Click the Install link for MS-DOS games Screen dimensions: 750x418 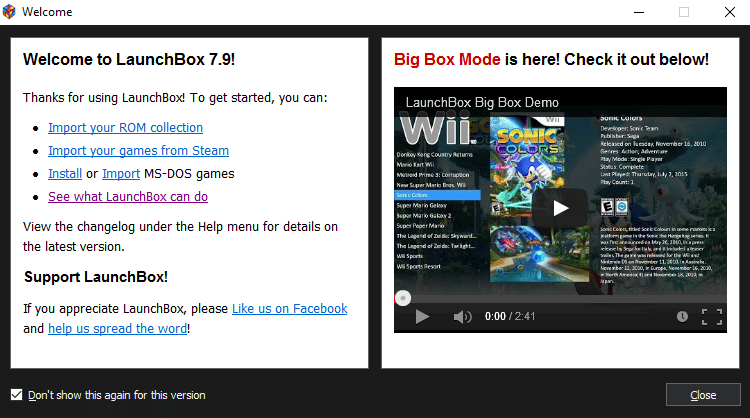click(x=65, y=174)
